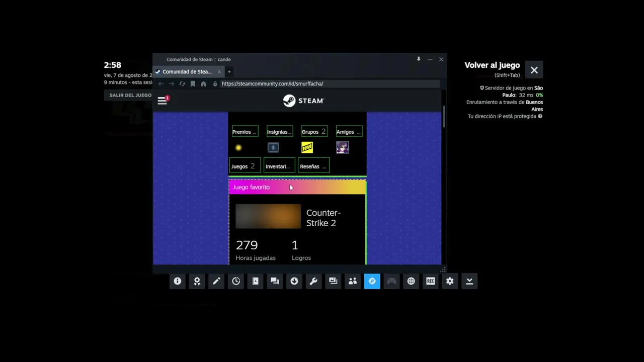Click the URL address bar

[x=330, y=84]
